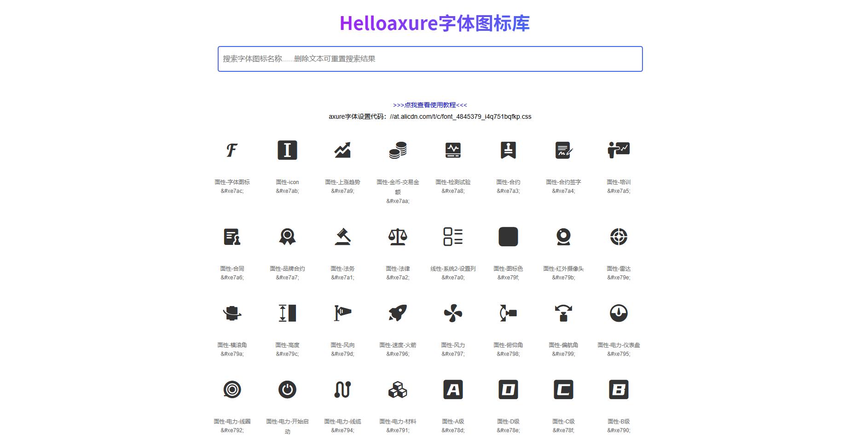
Task: Click the legal gavel icon
Action: coord(342,237)
